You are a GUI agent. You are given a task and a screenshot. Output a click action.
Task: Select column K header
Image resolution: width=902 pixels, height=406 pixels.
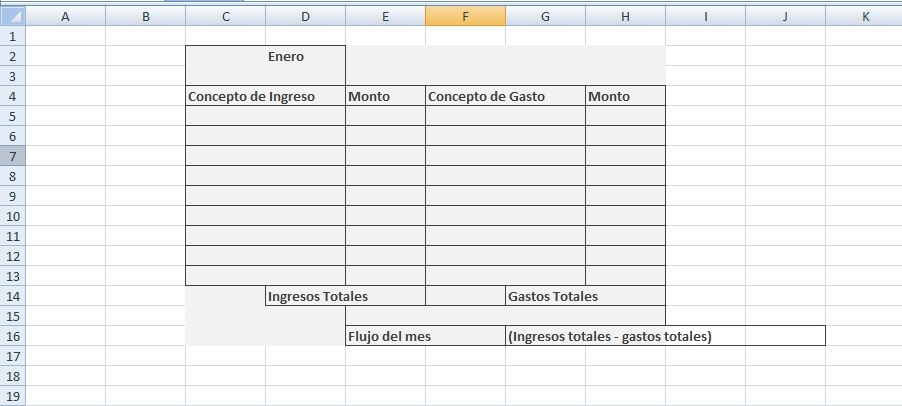864,17
